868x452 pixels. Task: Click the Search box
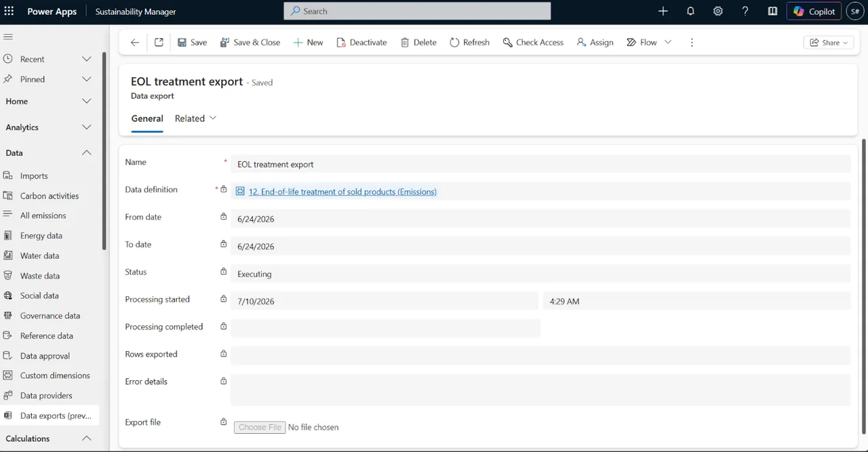coord(417,12)
